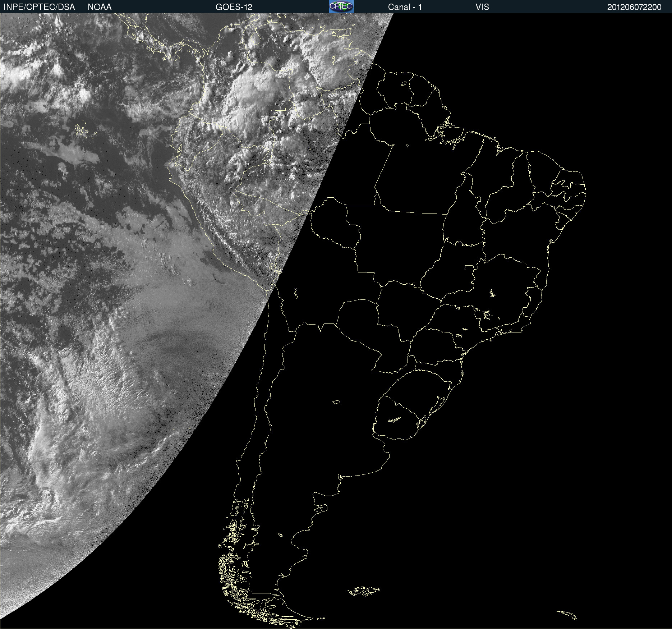Click the NOAA label in the header
This screenshot has height=629, width=672.
click(100, 7)
